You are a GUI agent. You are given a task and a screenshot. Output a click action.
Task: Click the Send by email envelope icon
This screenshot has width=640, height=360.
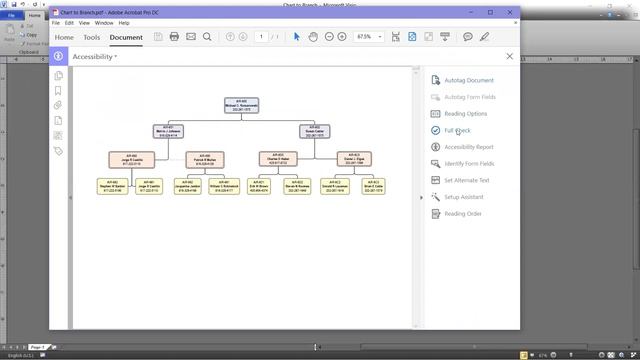click(x=191, y=37)
